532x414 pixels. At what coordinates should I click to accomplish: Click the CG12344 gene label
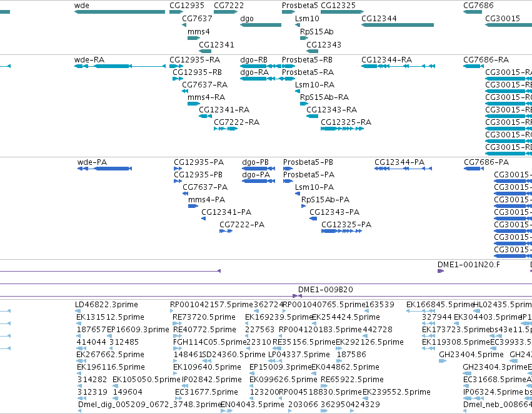tap(379, 19)
